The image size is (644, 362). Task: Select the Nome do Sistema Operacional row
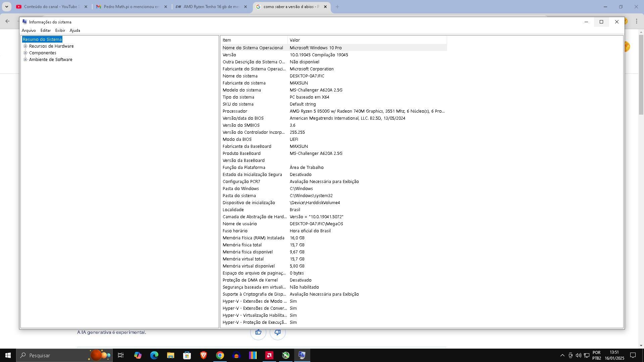coord(334,48)
